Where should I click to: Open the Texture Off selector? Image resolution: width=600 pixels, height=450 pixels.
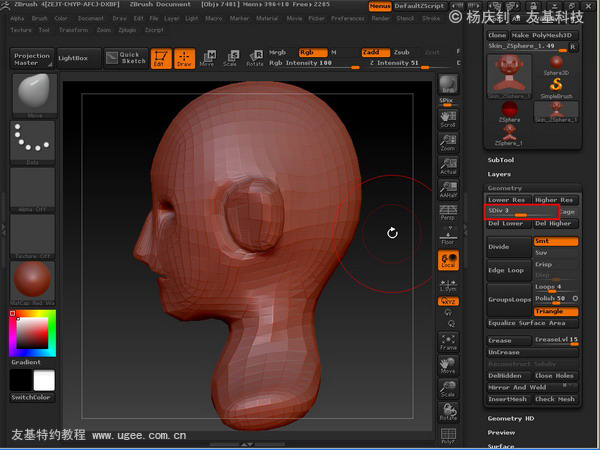tap(33, 236)
